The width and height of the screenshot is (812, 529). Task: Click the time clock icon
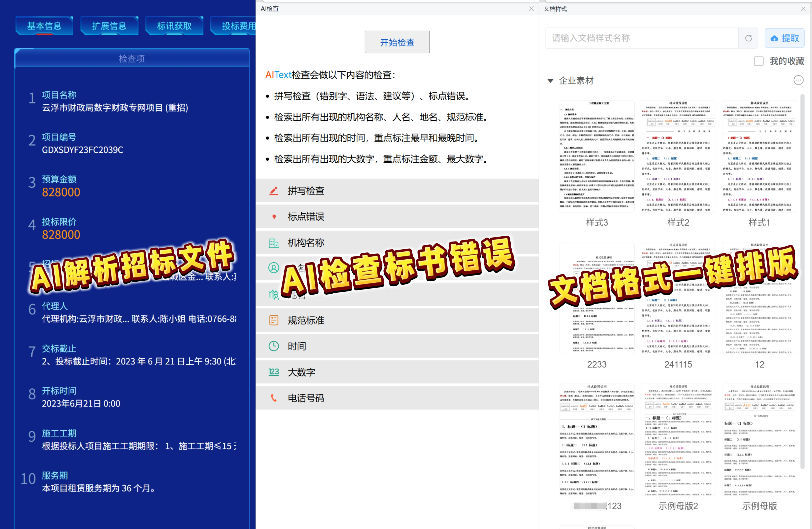[x=274, y=346]
